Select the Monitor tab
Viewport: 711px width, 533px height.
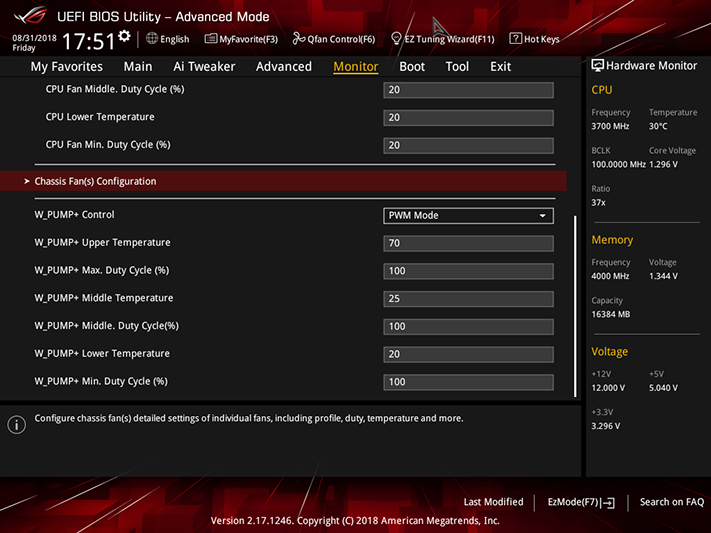[x=356, y=67]
